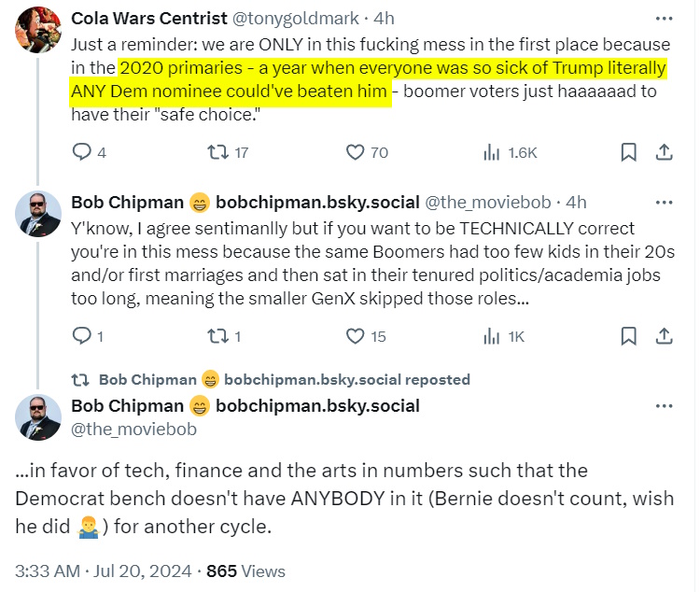Bookmark Bob Chipman's first reply tweet
Image resolution: width=700 pixels, height=592 pixels.
[629, 336]
